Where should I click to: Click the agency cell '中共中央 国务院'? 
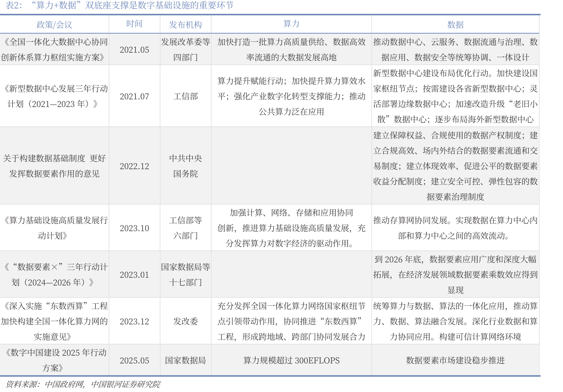click(185, 166)
